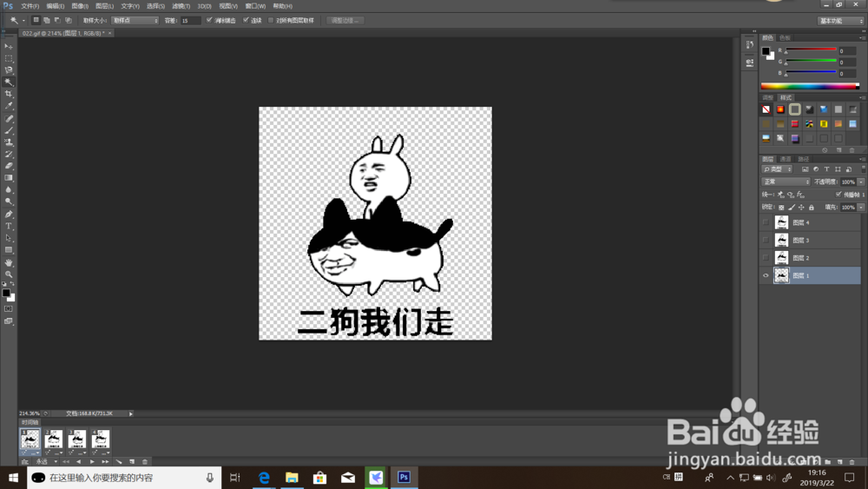Screen dimensions: 868x489
Task: Select the Zoom tool
Action: 9,274
